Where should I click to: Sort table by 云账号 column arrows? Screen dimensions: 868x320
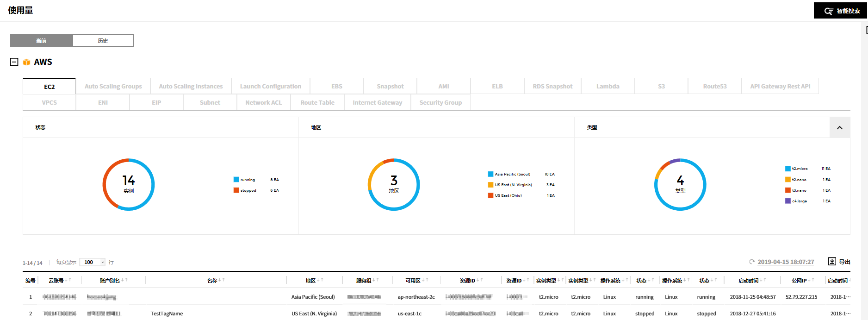[x=68, y=280]
